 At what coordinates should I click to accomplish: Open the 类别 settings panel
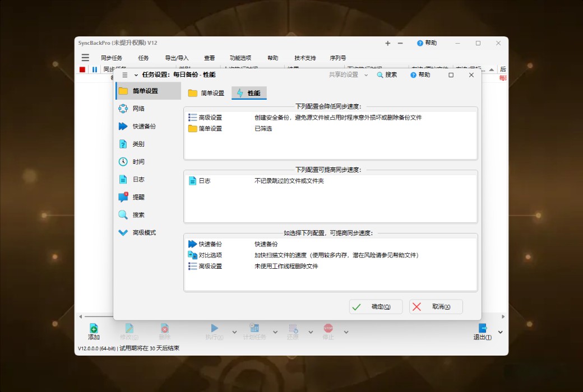[x=135, y=144]
